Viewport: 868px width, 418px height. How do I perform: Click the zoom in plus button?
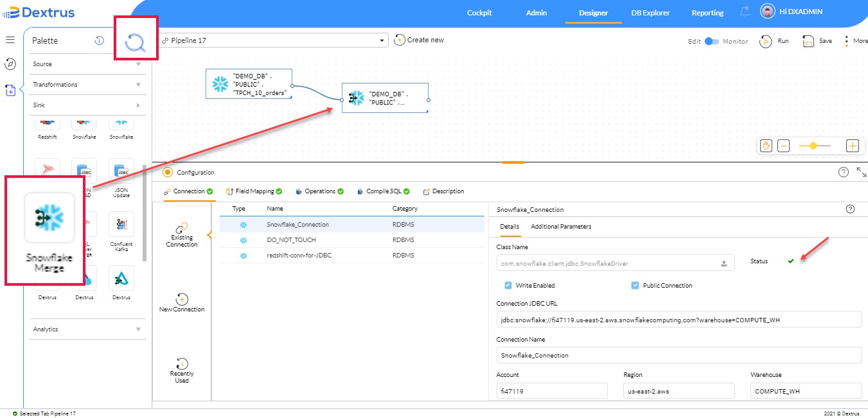(853, 146)
